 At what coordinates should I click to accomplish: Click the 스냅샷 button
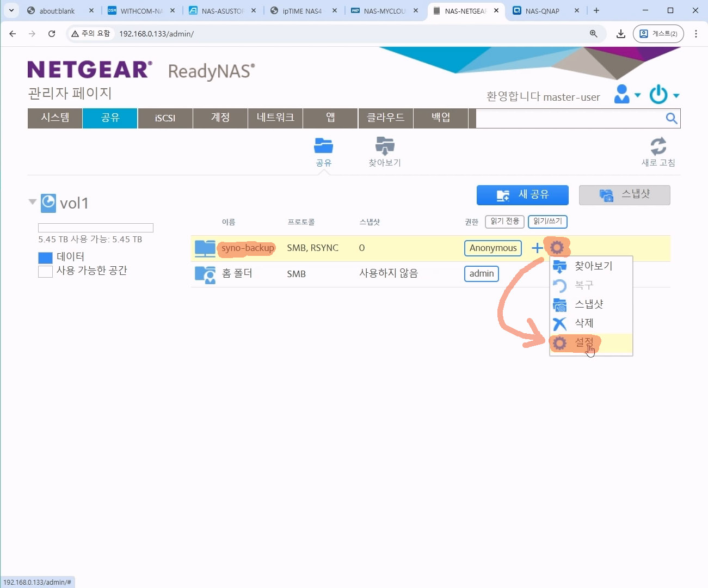coord(624,195)
